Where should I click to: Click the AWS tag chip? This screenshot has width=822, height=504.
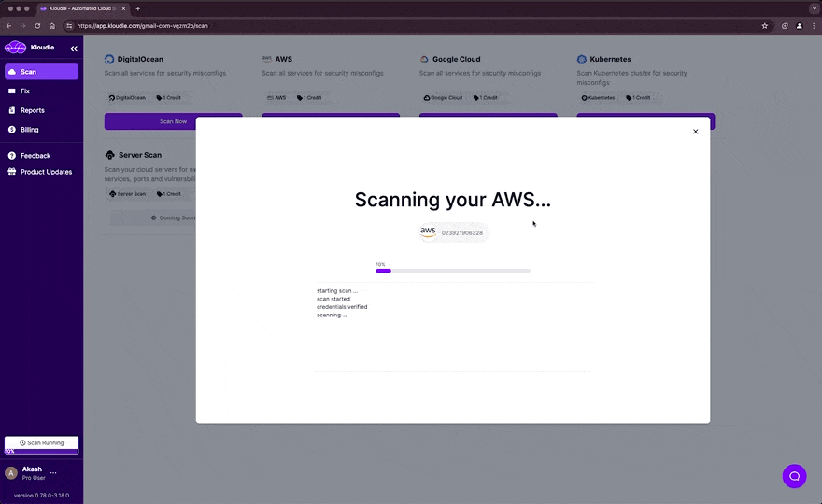pos(276,98)
